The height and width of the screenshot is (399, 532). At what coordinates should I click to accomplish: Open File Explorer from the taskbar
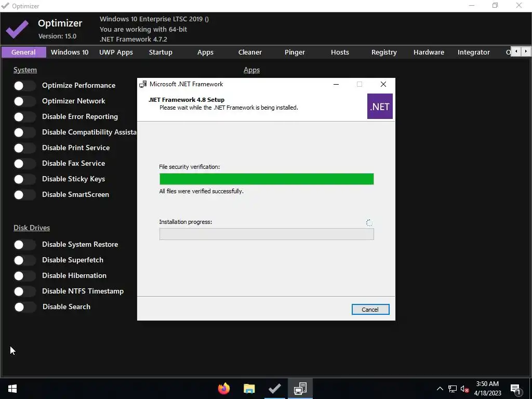[x=249, y=389]
